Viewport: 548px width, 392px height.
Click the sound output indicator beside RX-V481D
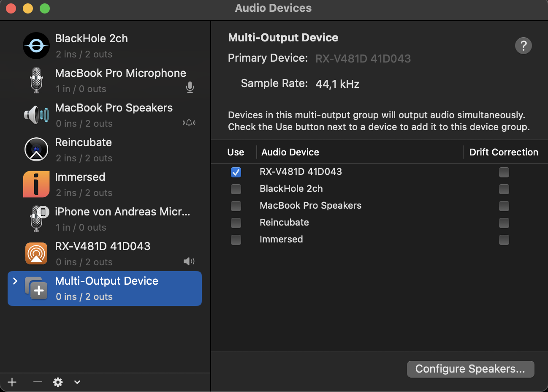coord(189,261)
